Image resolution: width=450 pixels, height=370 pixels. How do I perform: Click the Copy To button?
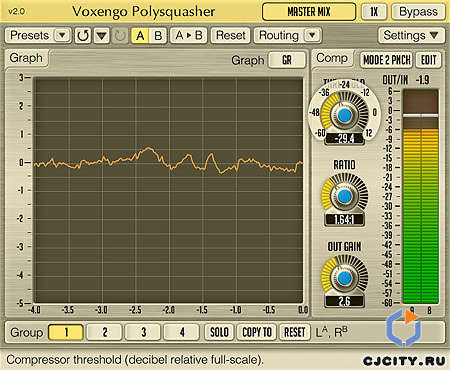[257, 332]
